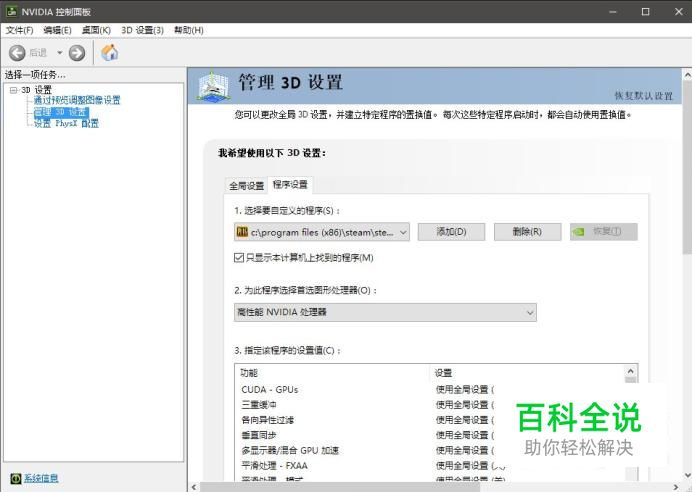This screenshot has height=492, width=692.
Task: Click the 垂直同步 setting value
Action: [465, 435]
